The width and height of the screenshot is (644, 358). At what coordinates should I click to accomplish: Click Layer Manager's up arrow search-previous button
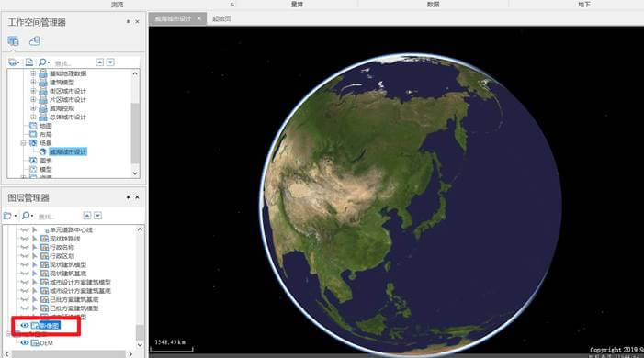(87, 215)
